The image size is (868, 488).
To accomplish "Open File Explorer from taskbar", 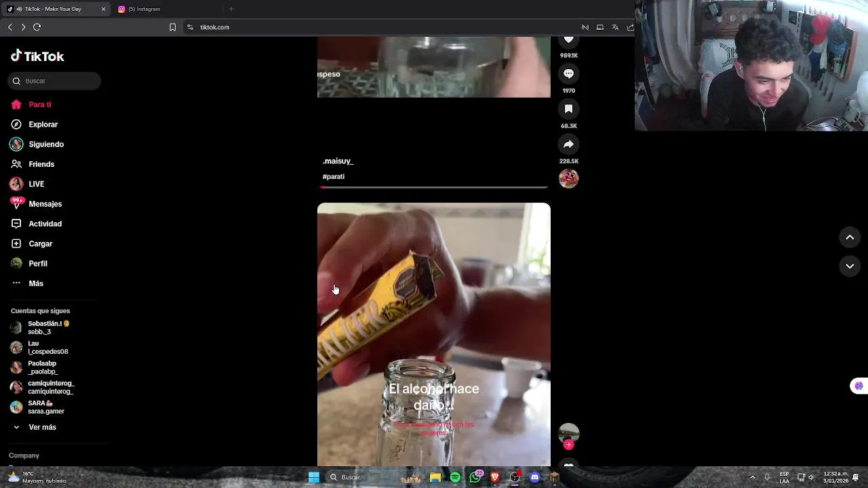I will pyautogui.click(x=435, y=477).
